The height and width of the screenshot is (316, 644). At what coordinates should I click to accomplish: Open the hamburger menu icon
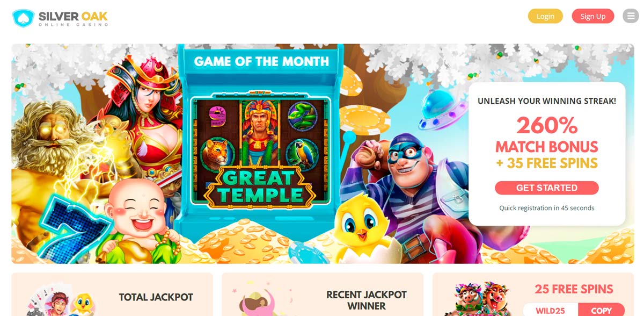click(630, 16)
